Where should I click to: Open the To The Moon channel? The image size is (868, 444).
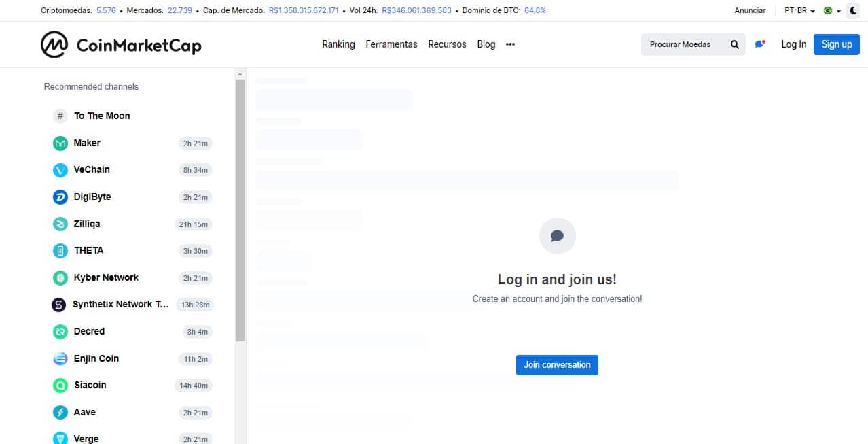102,116
